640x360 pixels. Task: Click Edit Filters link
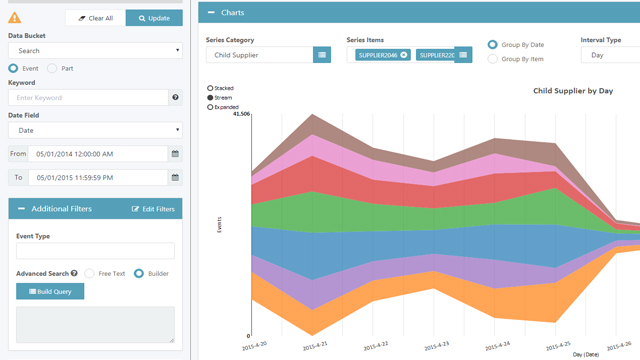pyautogui.click(x=153, y=209)
